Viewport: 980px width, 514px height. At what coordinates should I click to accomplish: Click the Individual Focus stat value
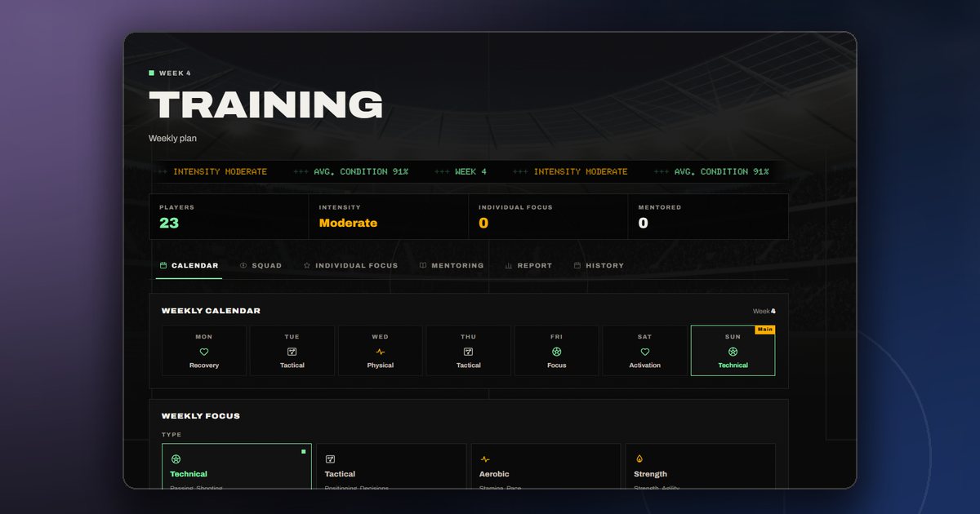coord(483,223)
